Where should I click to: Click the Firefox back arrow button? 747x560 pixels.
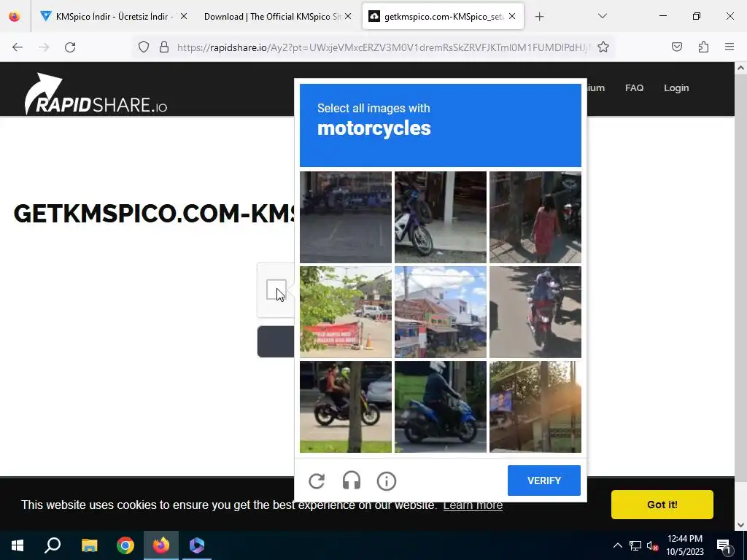(x=18, y=47)
